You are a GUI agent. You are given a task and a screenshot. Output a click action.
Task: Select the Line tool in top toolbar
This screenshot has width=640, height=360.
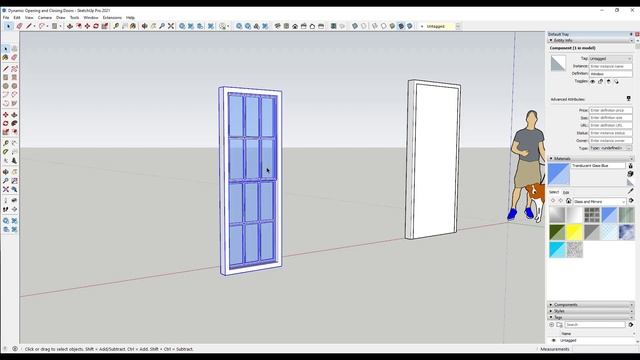29,26
